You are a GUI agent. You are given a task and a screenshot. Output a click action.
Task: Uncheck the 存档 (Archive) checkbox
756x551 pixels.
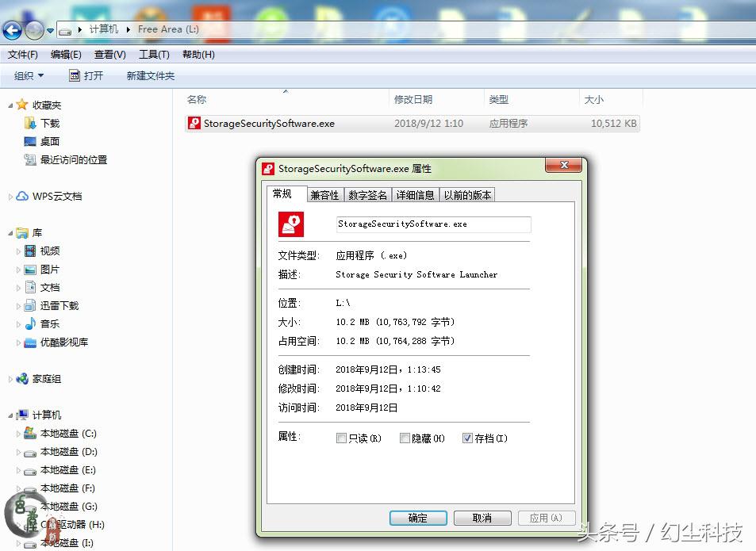pyautogui.click(x=467, y=438)
